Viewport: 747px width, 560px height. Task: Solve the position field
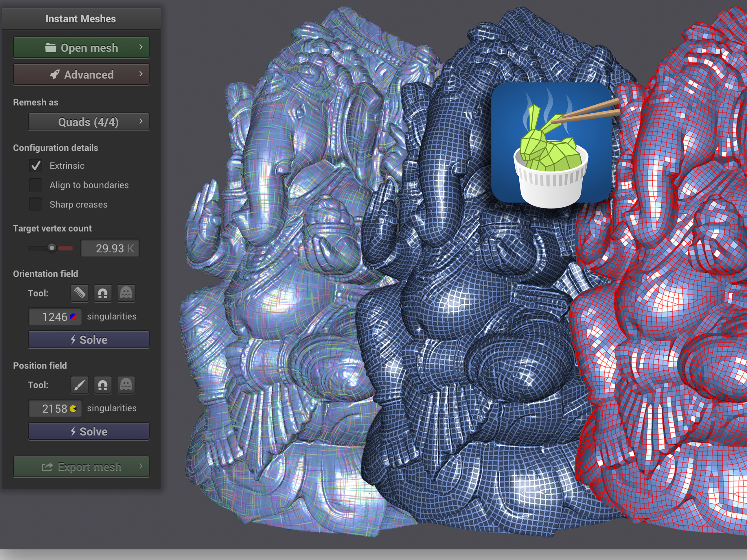click(x=89, y=431)
